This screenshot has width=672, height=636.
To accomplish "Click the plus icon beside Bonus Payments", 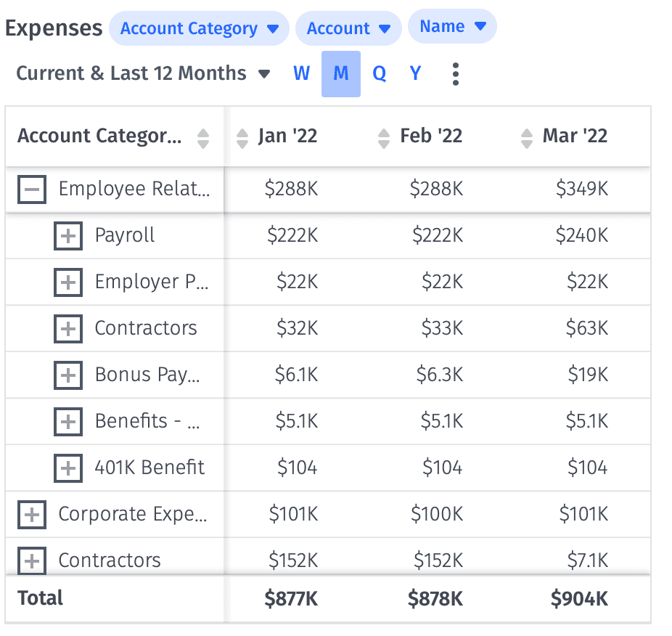I will tap(68, 375).
